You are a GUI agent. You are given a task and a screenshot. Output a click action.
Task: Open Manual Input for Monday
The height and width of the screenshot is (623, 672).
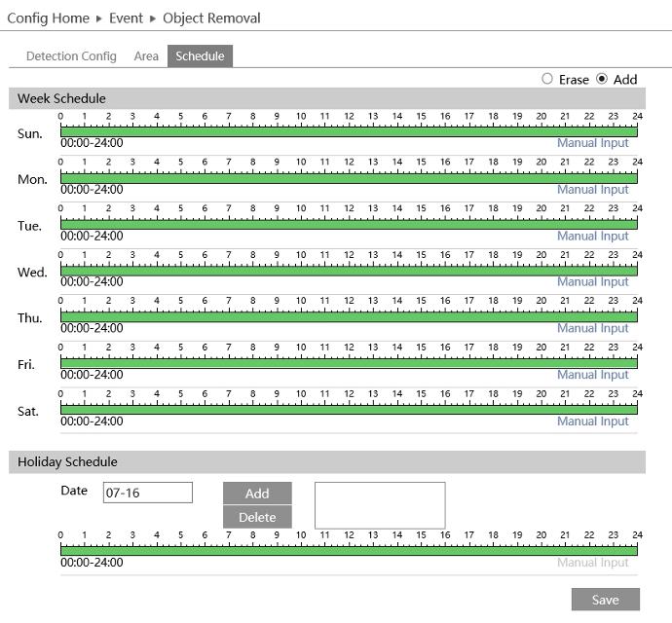tap(592, 190)
